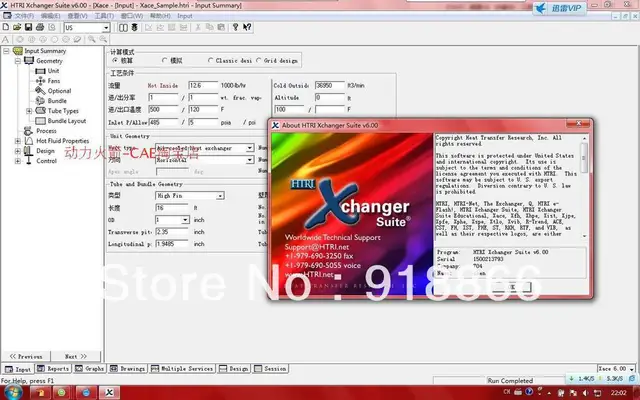Click the Print icon in toolbar
Viewport: 640px width, 400px height.
click(x=40, y=27)
